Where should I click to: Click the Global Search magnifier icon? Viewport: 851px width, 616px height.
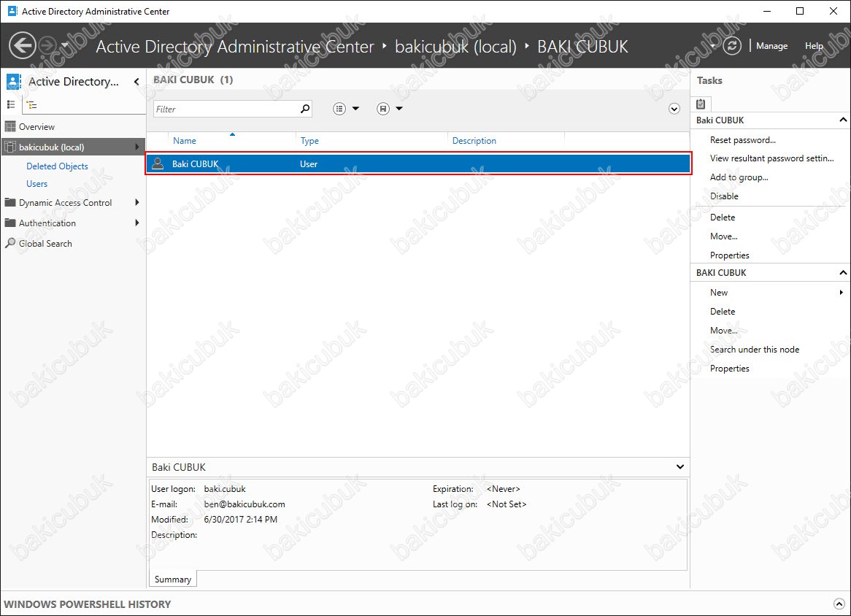tap(9, 243)
